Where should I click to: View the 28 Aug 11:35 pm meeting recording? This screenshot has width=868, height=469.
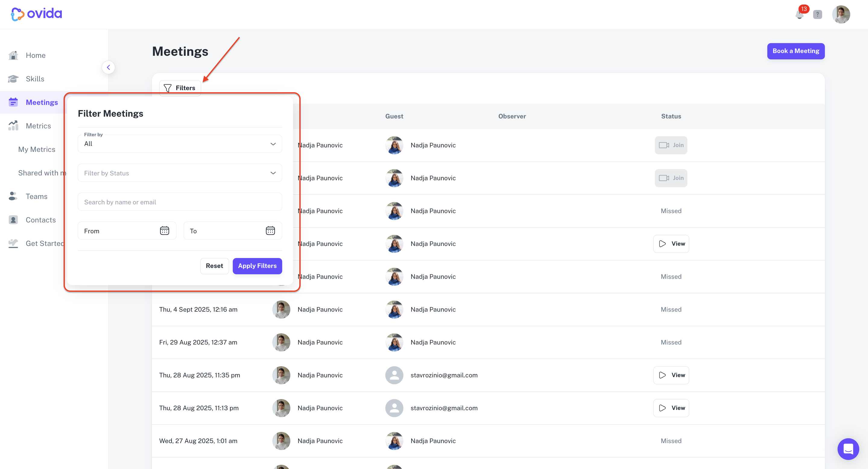pos(671,375)
